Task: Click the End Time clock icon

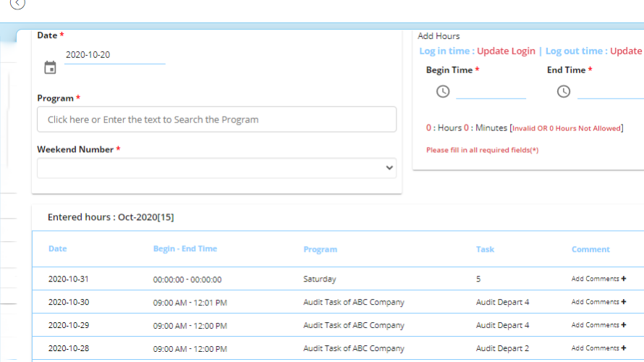Action: 564,92
